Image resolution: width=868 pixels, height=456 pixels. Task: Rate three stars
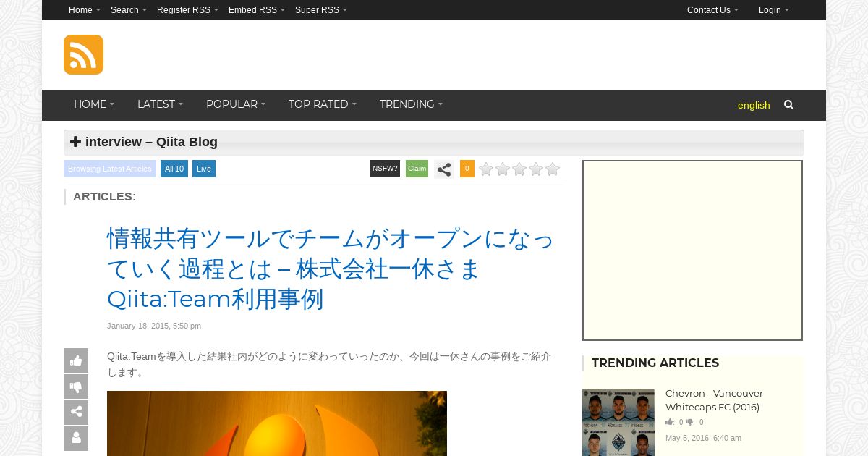click(x=519, y=169)
